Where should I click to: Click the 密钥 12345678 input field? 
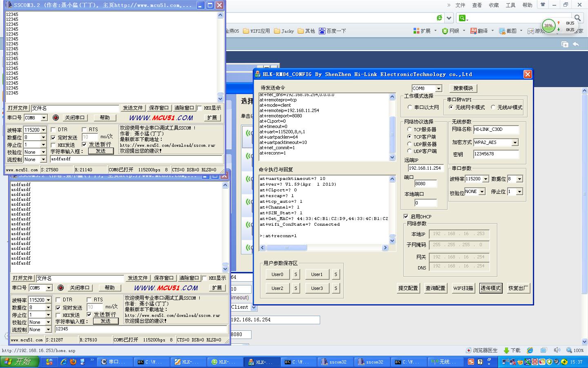[x=496, y=154]
